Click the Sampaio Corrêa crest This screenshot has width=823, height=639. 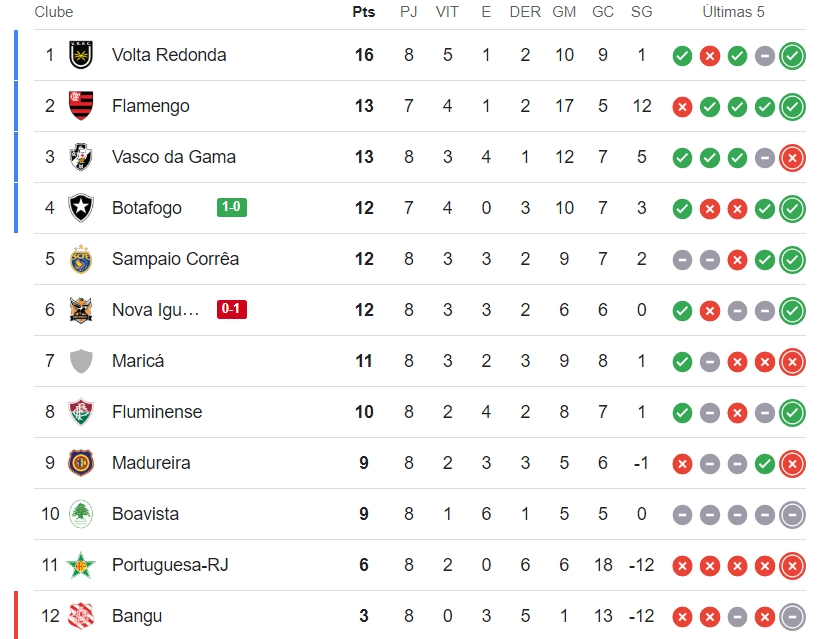pos(81,259)
